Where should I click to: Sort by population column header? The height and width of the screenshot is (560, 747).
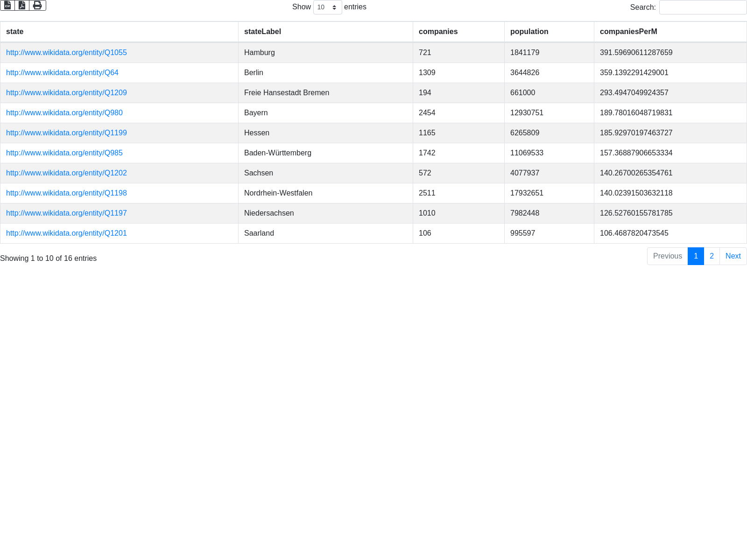pyautogui.click(x=529, y=32)
